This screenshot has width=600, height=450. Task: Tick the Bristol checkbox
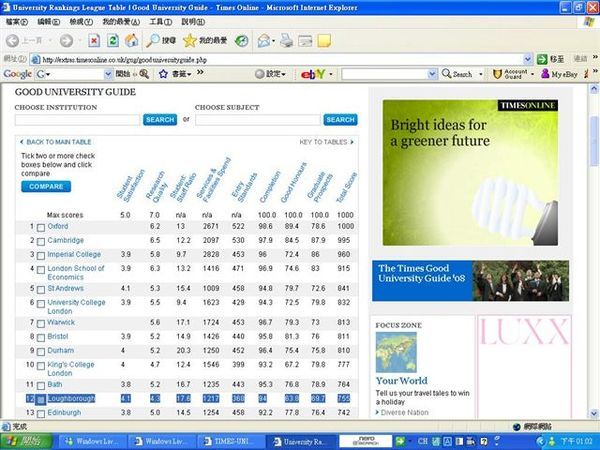tap(41, 338)
